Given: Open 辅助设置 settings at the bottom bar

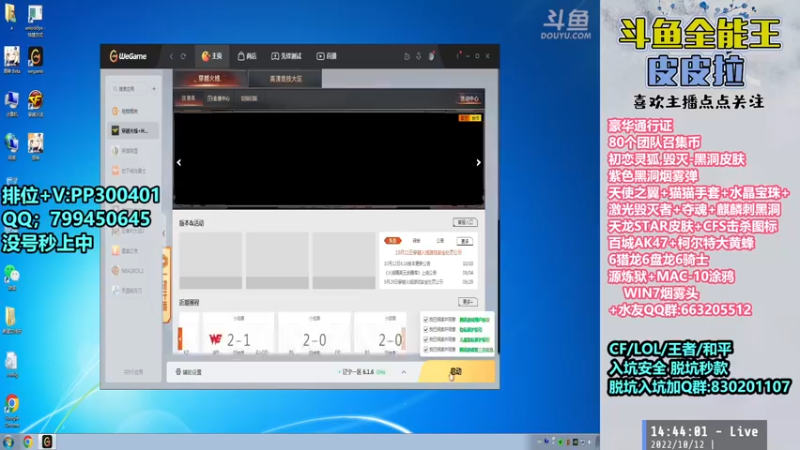Looking at the screenshot, I should coord(189,372).
